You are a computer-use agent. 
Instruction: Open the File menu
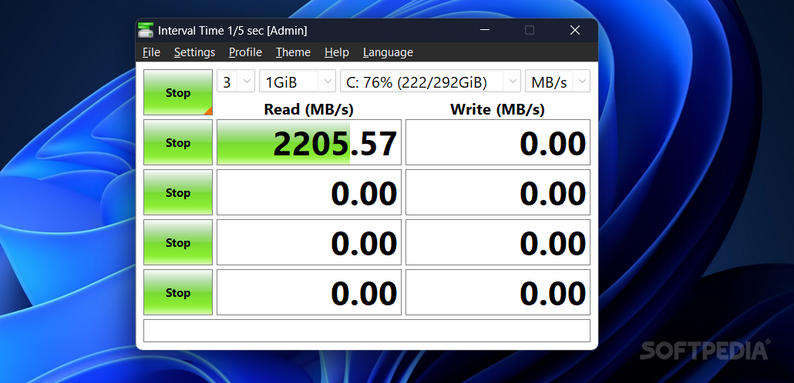[x=151, y=52]
